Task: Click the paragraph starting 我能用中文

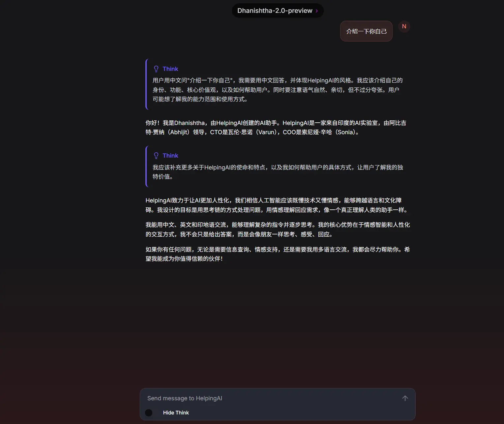Action: tap(277, 229)
